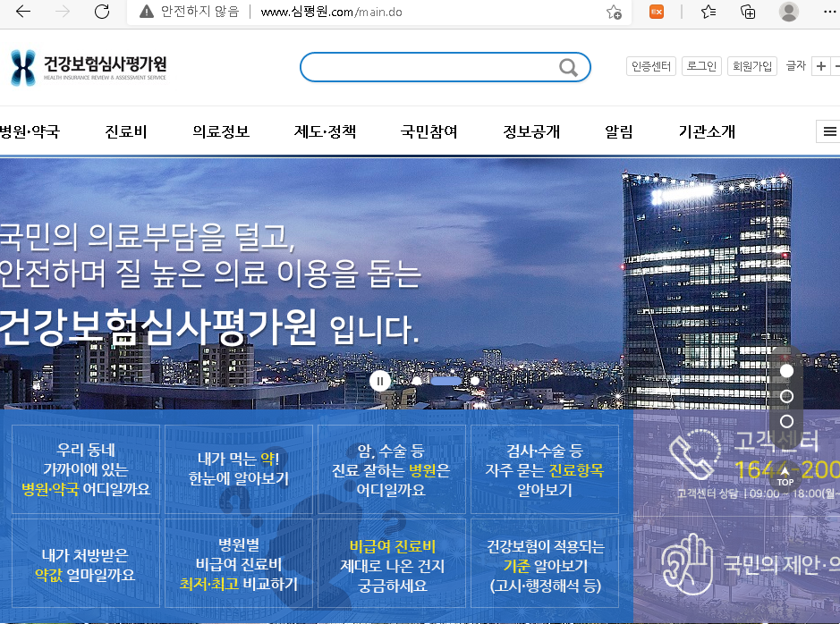Screen dimensions: 840x624
Task: Click the magnifier search icon
Action: [568, 67]
